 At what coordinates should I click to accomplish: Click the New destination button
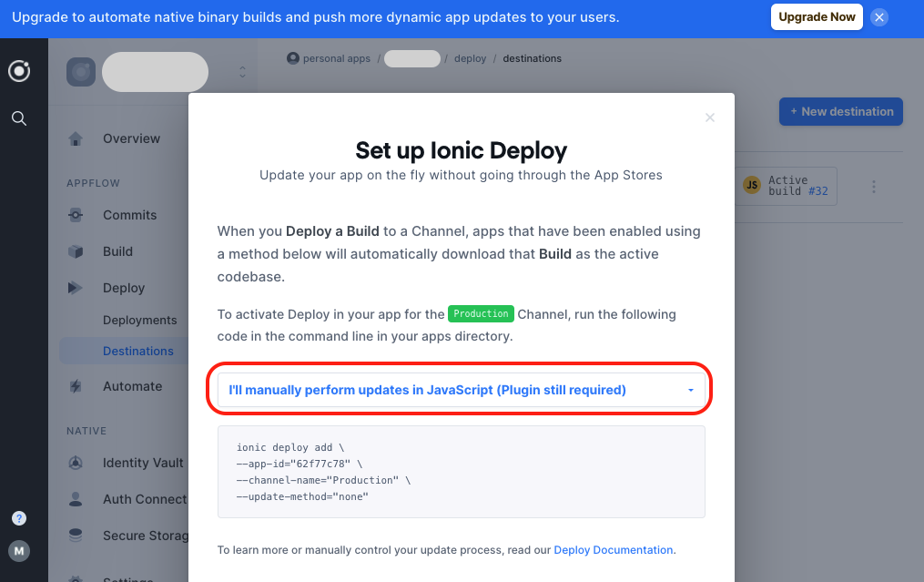click(x=841, y=111)
